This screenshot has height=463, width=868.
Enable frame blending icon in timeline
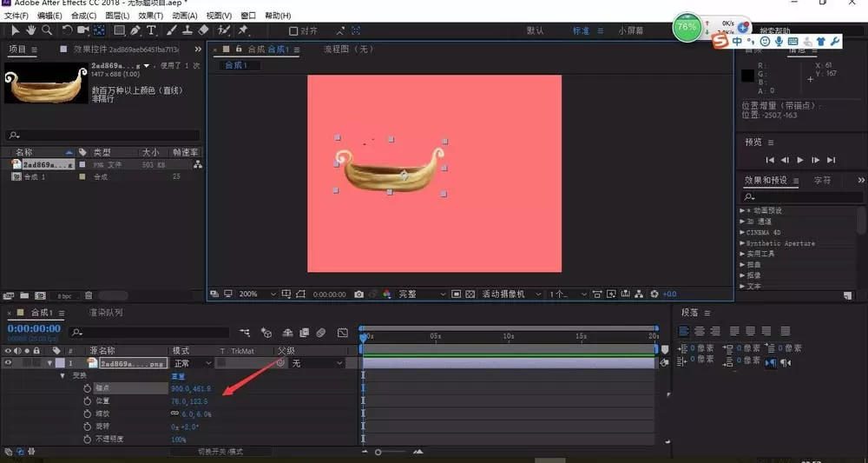click(304, 333)
